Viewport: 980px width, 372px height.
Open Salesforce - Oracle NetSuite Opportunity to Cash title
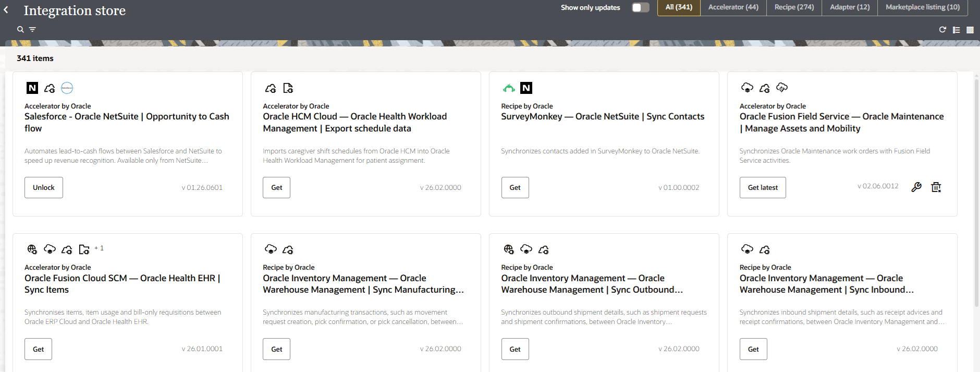[127, 122]
